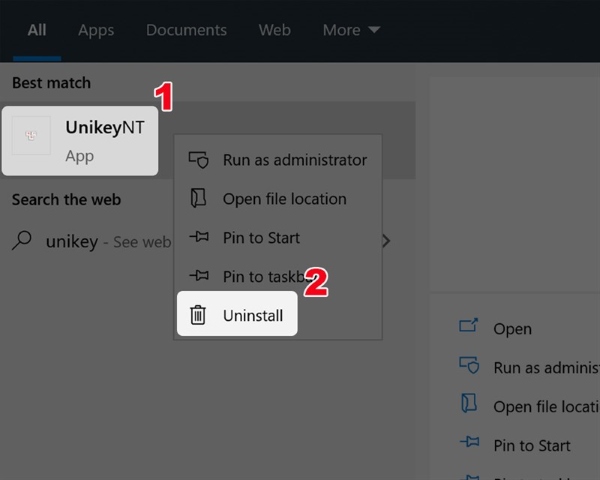Select the All search filter tab
600x480 pixels.
point(37,30)
